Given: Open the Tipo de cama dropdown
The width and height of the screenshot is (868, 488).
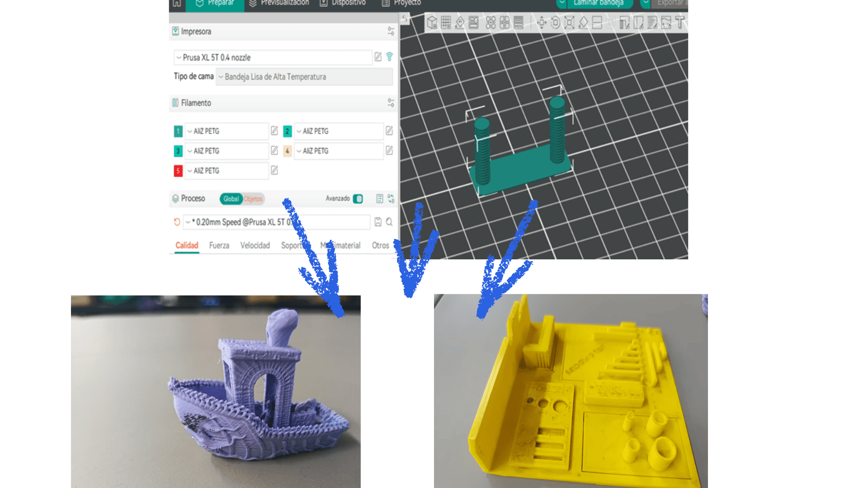Looking at the screenshot, I should pos(304,77).
